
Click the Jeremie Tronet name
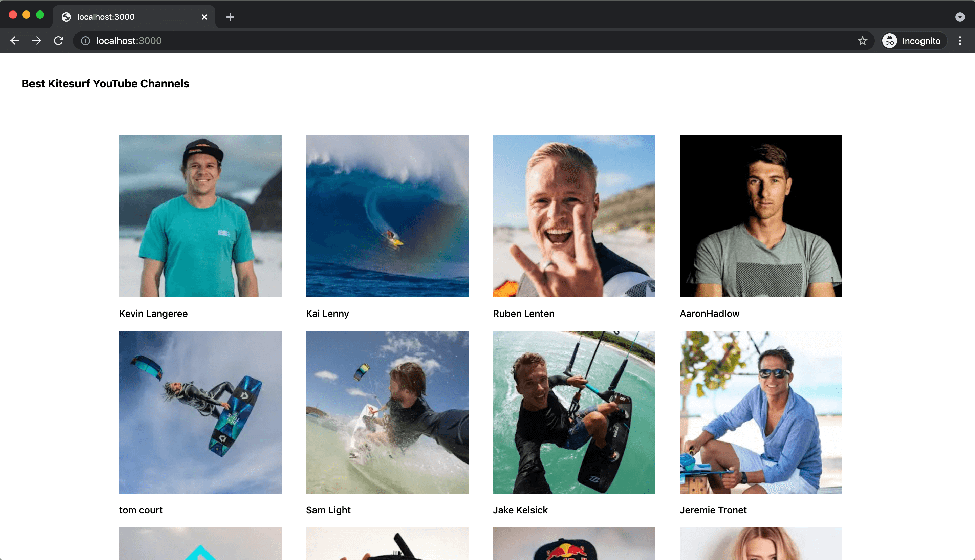713,510
